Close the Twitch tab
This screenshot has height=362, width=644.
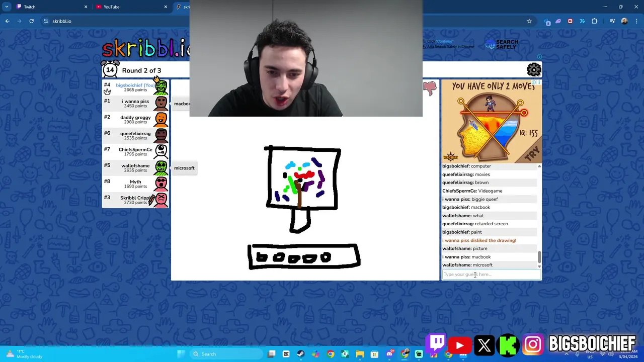coord(86,7)
